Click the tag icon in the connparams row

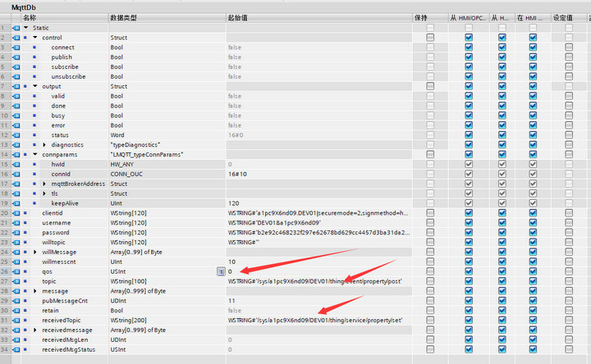pyautogui.click(x=16, y=154)
